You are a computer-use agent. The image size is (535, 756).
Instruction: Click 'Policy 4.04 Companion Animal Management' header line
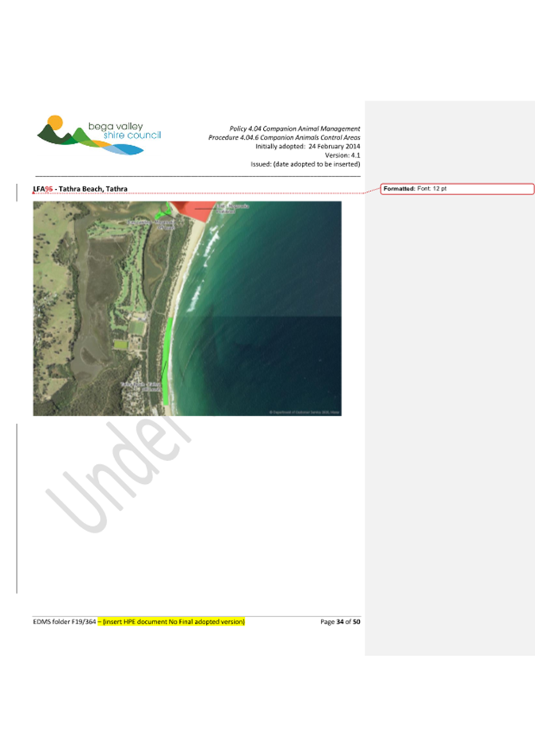click(294, 129)
